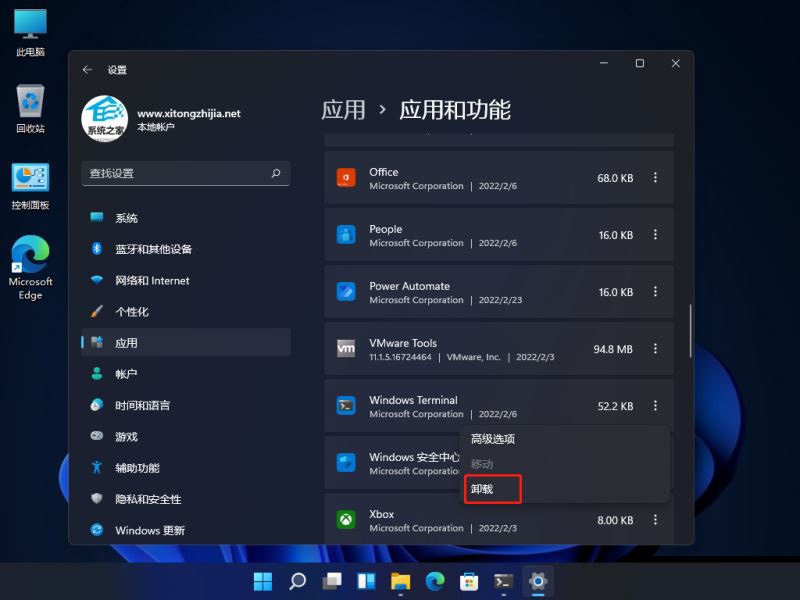Launch Windows Terminal from the taskbar

point(502,580)
